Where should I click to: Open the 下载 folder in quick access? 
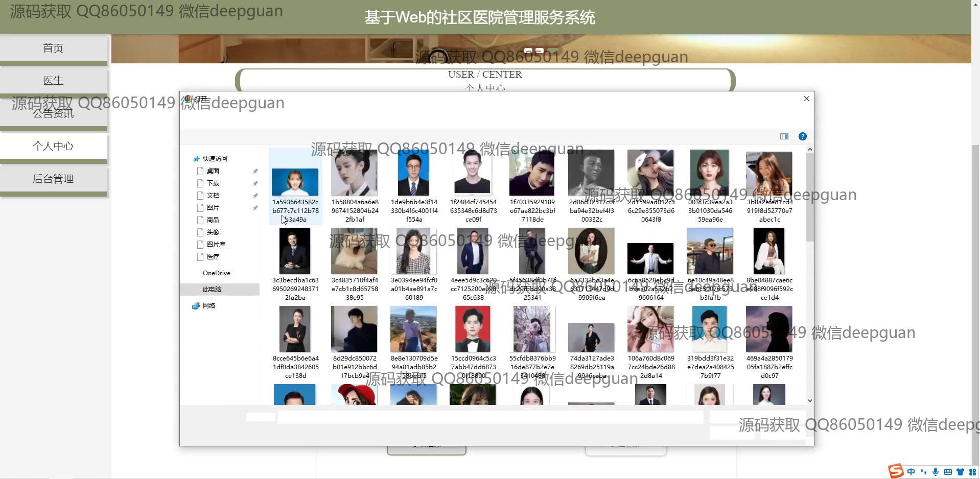[x=213, y=183]
